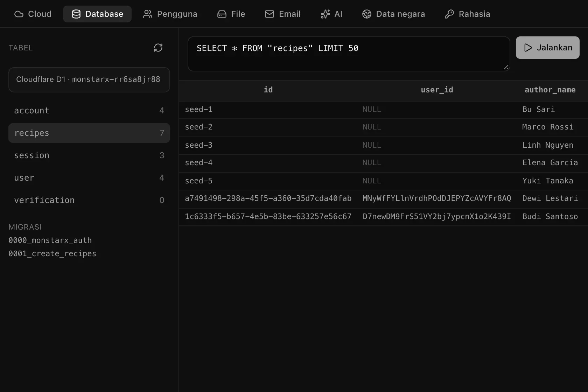Click the play icon in Jalankan button
This screenshot has width=588, height=392.
pyautogui.click(x=528, y=48)
